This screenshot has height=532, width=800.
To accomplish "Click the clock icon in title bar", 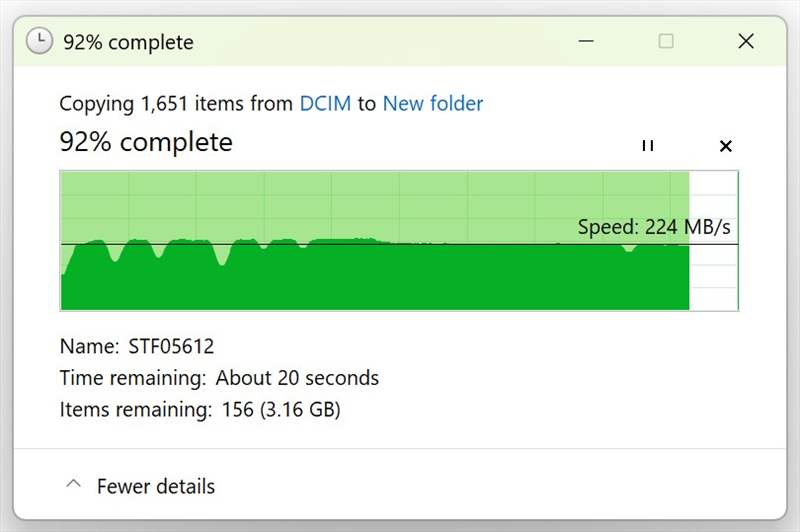I will [x=39, y=41].
